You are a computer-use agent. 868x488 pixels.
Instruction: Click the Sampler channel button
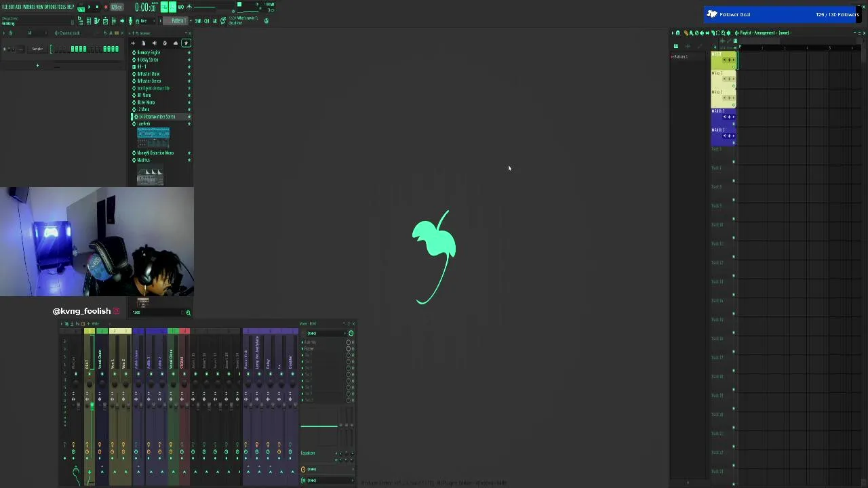[x=37, y=49]
